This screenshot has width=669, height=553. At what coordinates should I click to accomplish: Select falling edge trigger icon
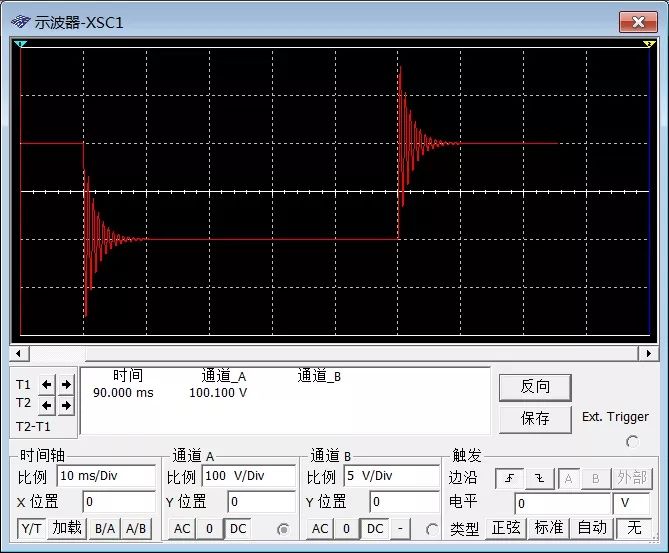click(x=539, y=478)
